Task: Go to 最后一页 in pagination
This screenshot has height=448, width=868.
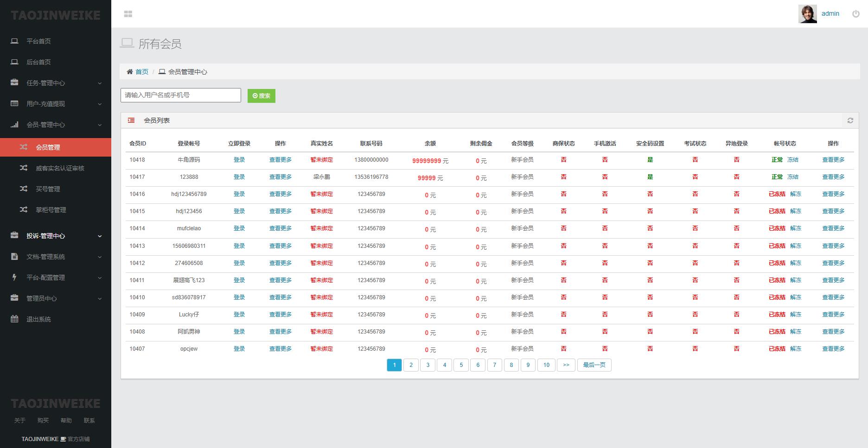Action: 594,365
